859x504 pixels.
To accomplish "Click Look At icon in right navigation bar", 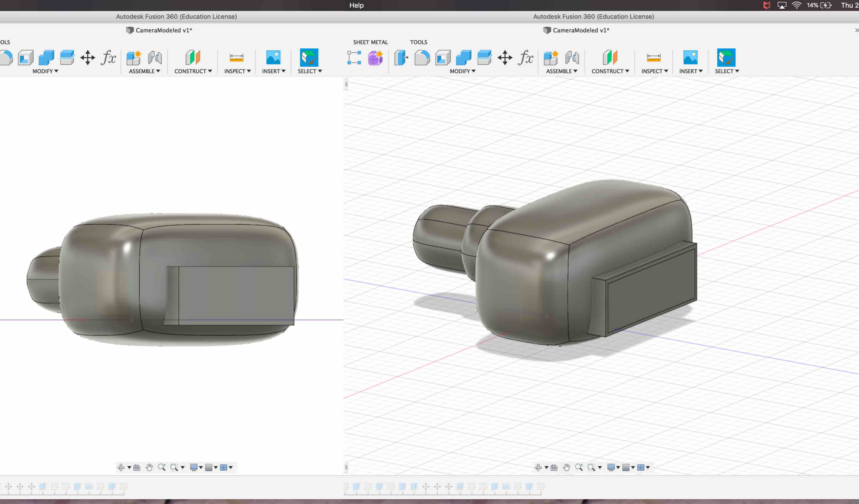I will (x=554, y=467).
